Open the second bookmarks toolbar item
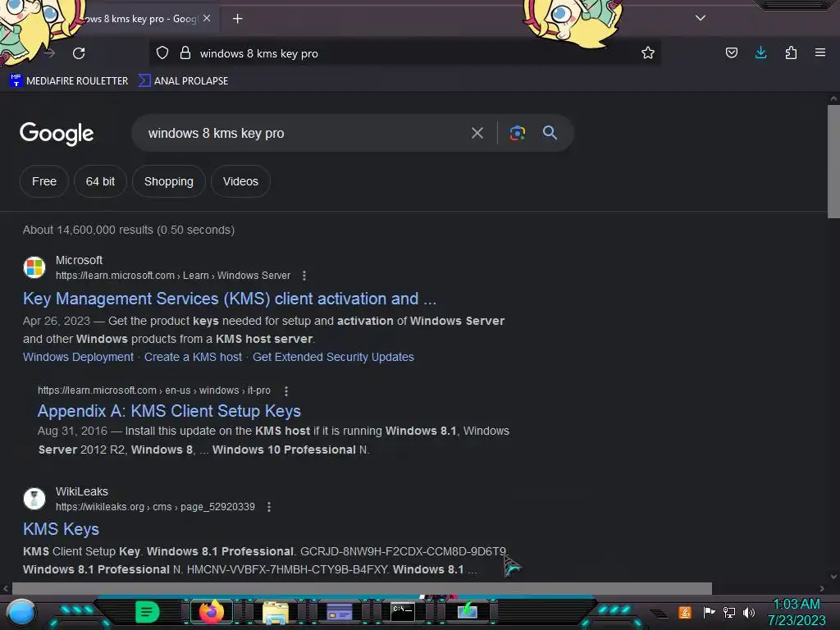 183,81
